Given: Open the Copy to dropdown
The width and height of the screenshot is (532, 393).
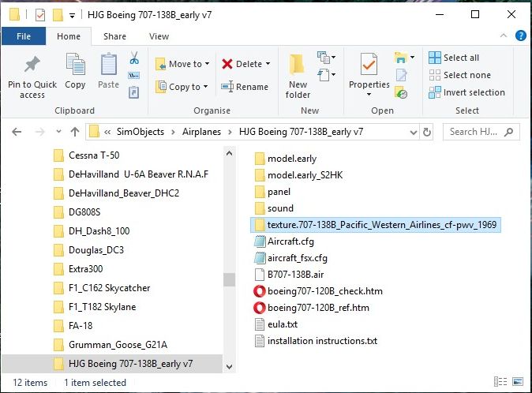Looking at the screenshot, I should click(182, 87).
